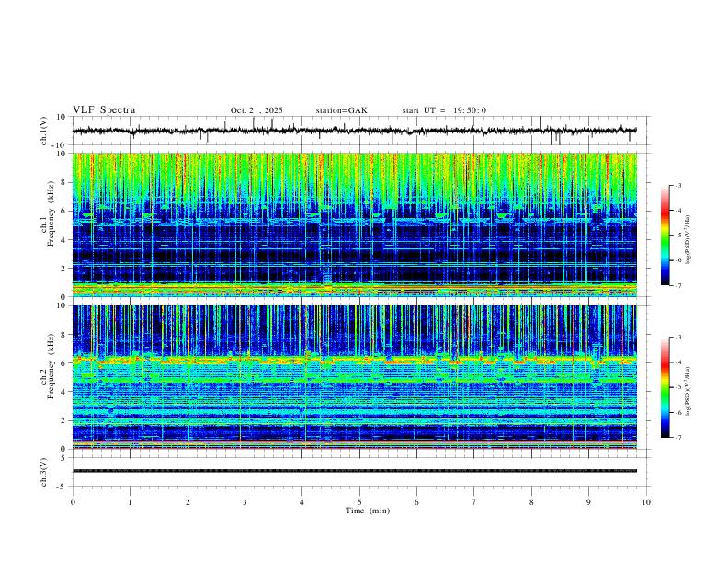Click the 'station=GAK' label
The width and height of the screenshot is (728, 563).
[x=341, y=110]
